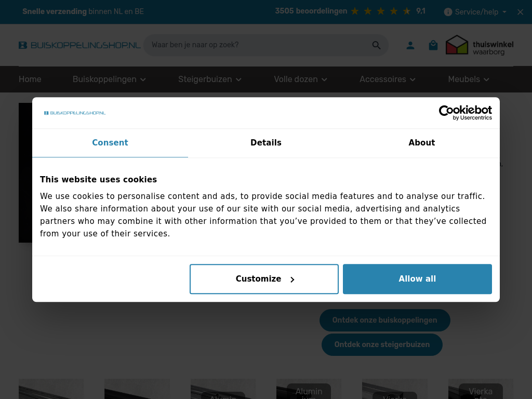Expand the Buiskoppelingen menu

pyautogui.click(x=109, y=79)
